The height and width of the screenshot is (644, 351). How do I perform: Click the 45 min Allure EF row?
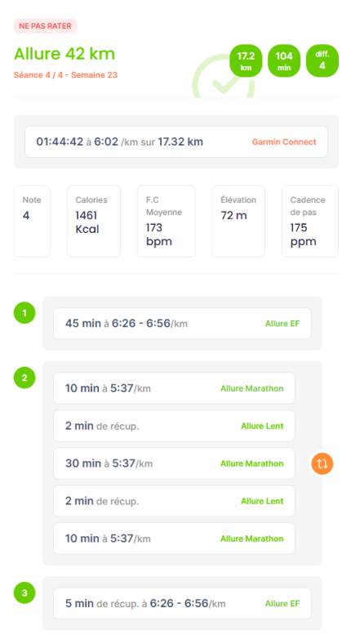(x=182, y=324)
